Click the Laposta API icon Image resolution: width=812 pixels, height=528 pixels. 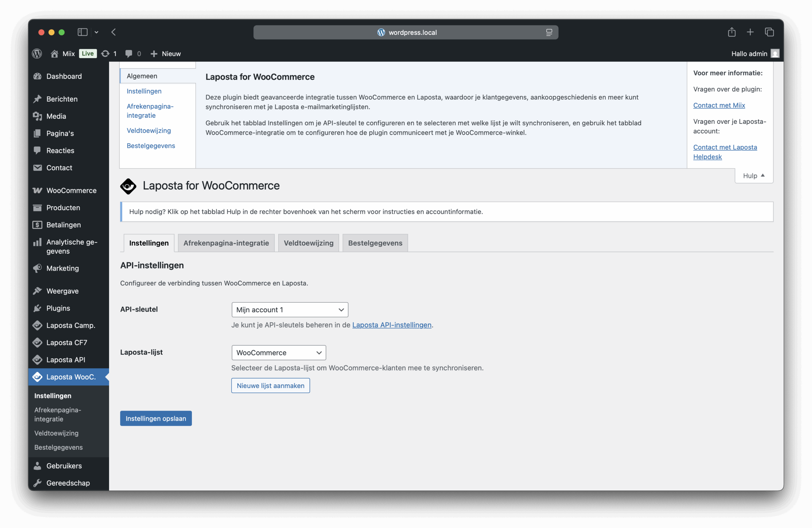(x=37, y=360)
